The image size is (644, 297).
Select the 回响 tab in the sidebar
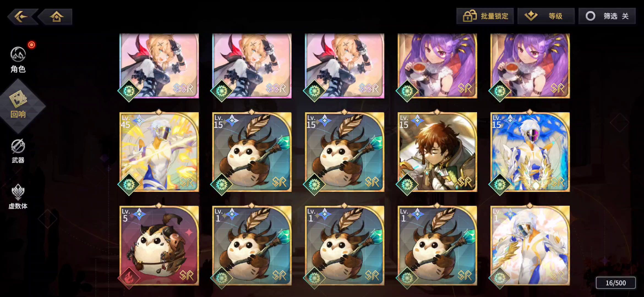click(19, 106)
